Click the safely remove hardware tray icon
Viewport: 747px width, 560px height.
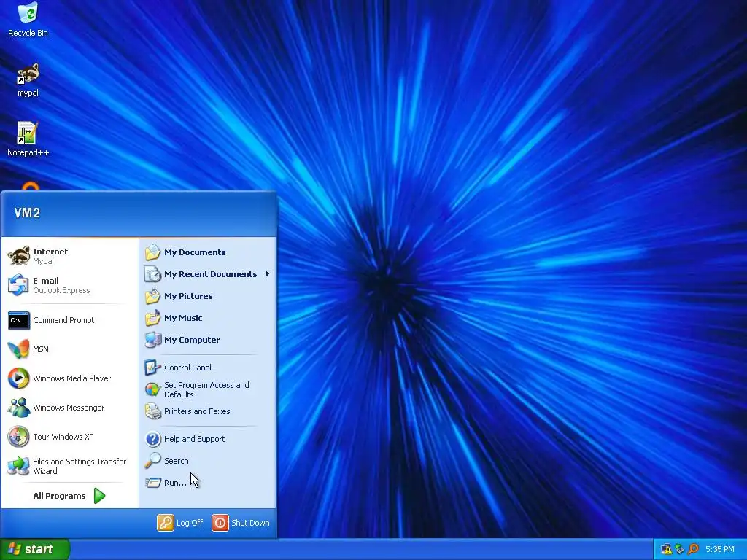point(680,550)
